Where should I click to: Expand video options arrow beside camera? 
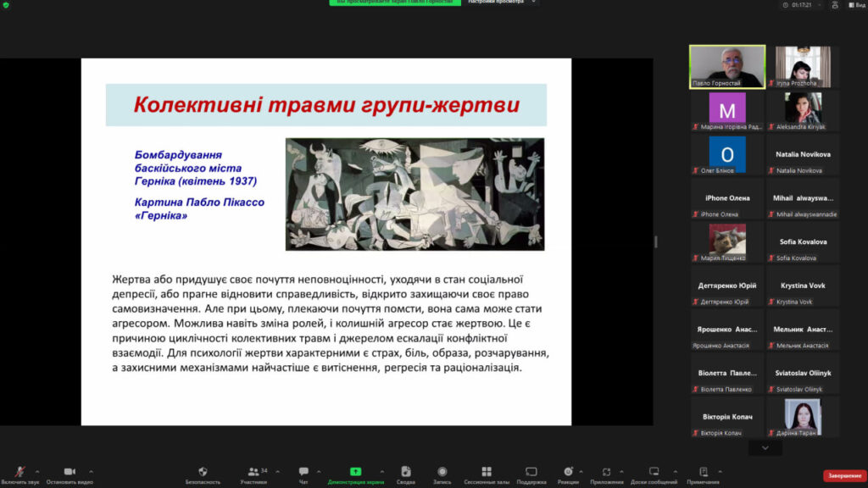pos(92,471)
